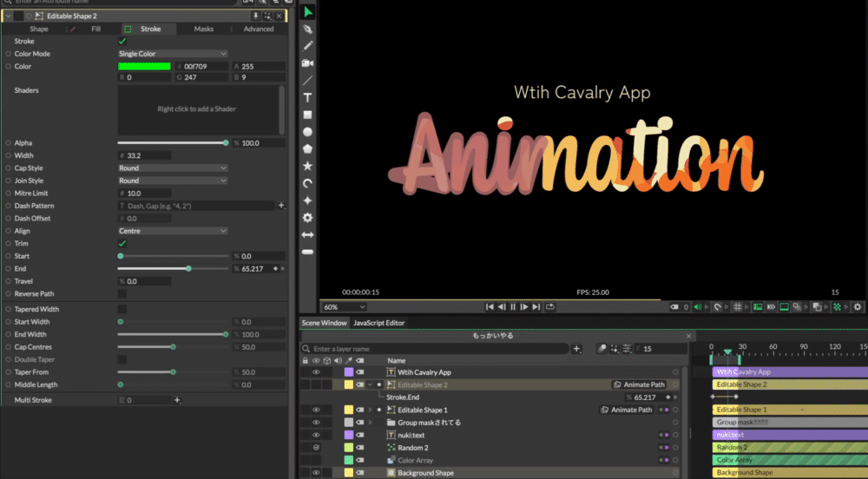Image resolution: width=868 pixels, height=479 pixels.
Task: Add a Dash Pattern with plus button
Action: pos(281,206)
